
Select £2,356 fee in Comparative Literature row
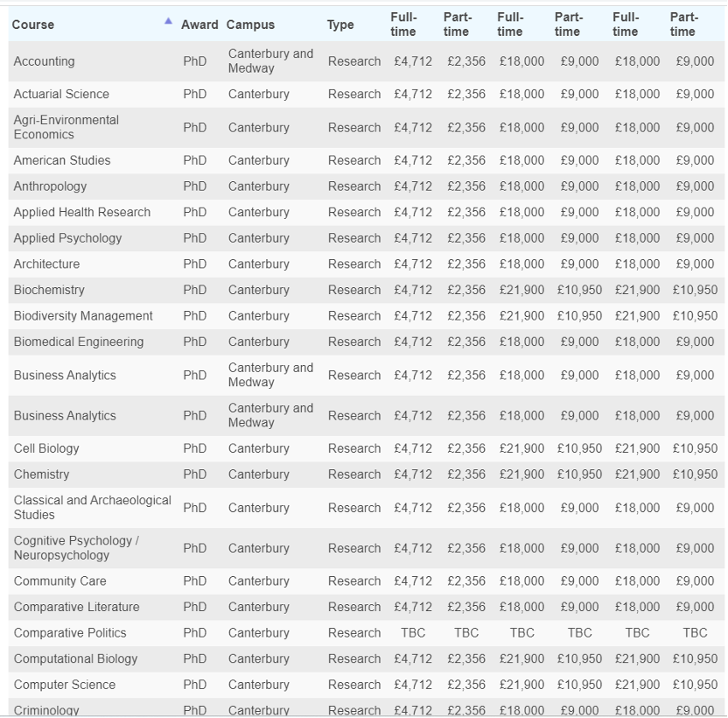[x=466, y=607]
